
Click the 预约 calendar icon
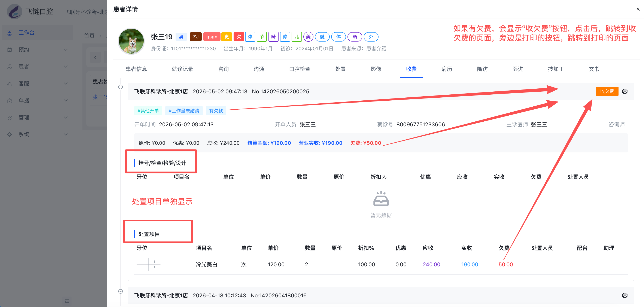pos(9,49)
